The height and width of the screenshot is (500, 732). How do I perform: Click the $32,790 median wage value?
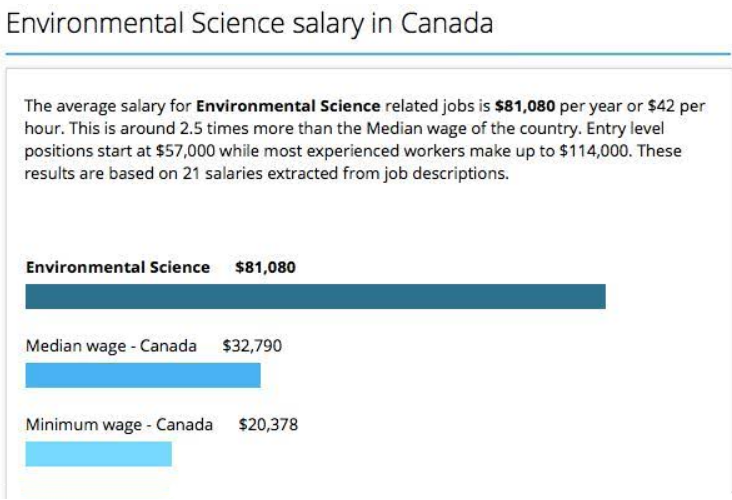252,346
